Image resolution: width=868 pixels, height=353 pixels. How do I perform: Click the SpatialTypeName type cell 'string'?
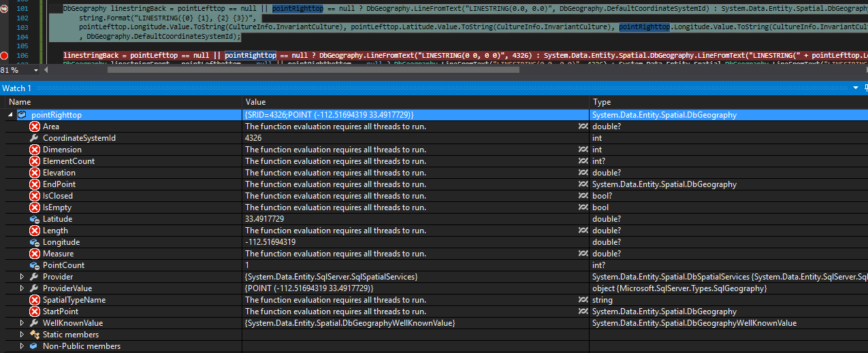[602, 300]
